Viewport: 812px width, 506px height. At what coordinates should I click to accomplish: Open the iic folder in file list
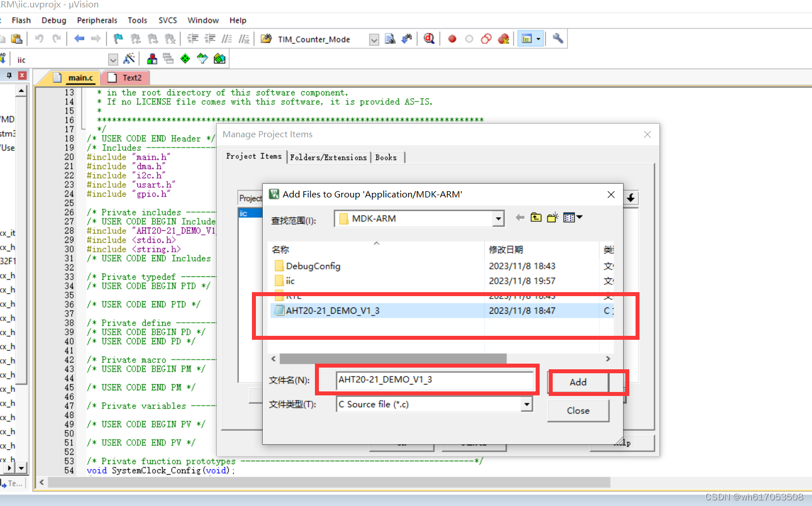point(284,281)
